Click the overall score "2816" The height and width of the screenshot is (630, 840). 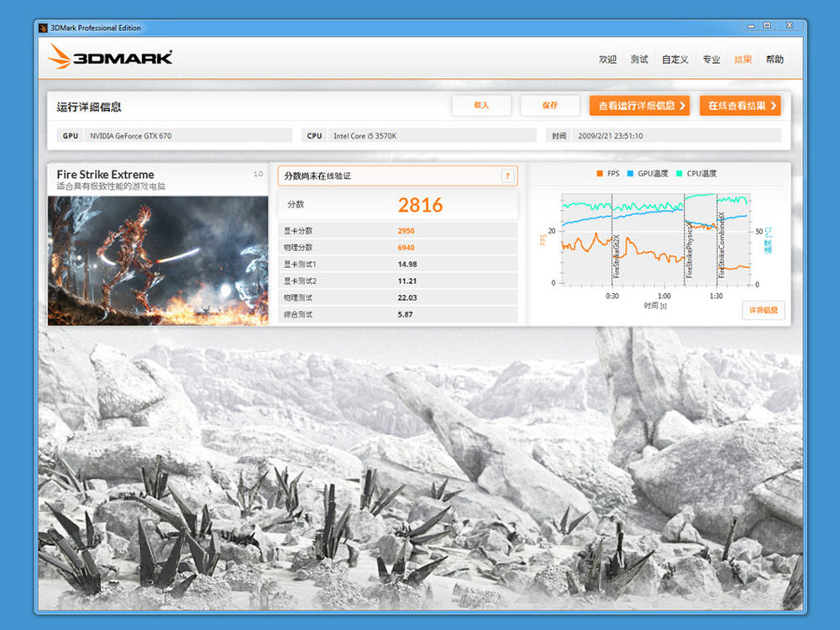421,205
